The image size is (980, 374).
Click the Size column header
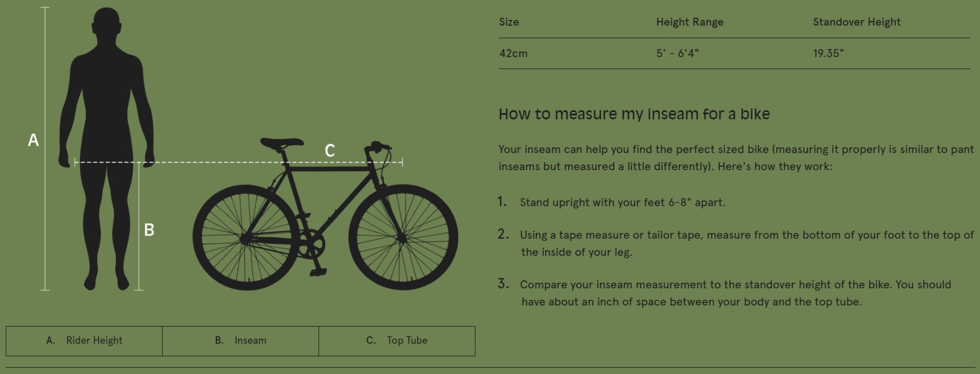tap(509, 22)
